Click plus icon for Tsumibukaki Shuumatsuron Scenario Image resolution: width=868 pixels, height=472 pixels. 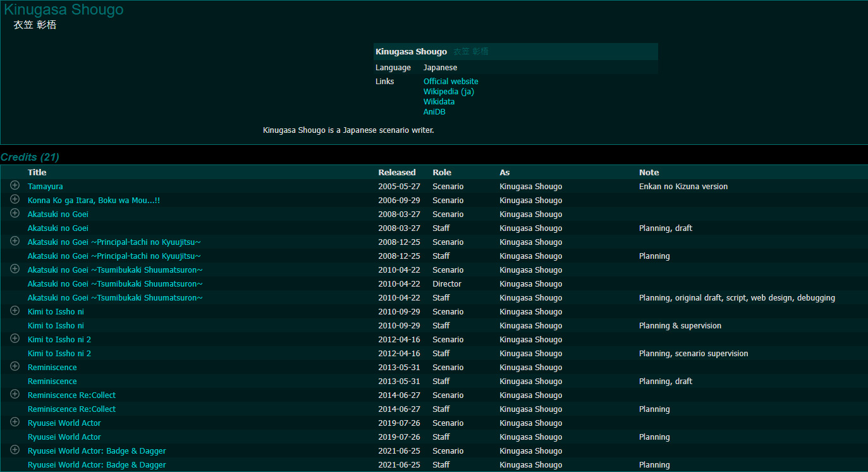click(x=15, y=269)
